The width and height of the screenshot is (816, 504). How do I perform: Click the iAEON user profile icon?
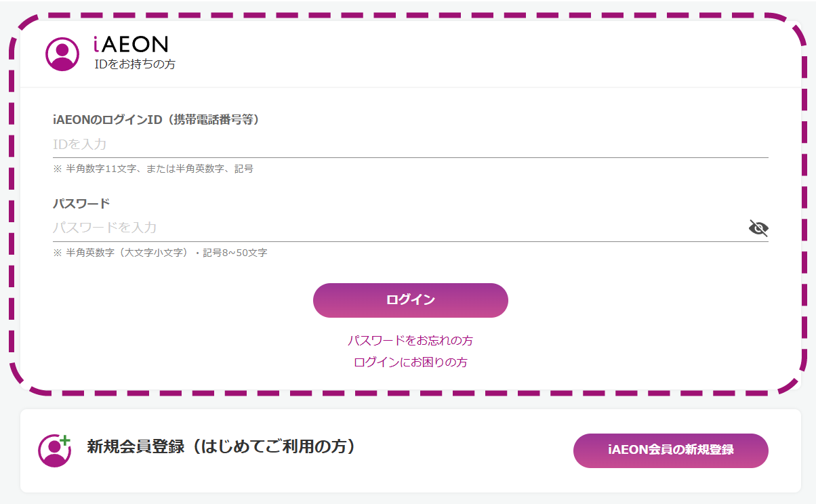[62, 54]
